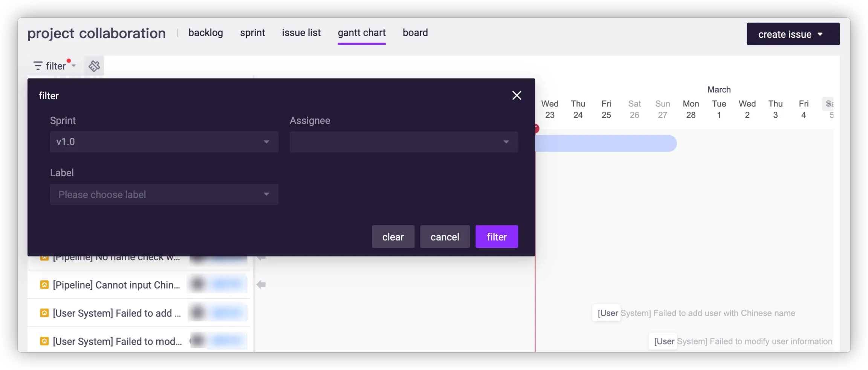Screen dimensions: 868x370
Task: Switch to the backlog tab
Action: 206,33
